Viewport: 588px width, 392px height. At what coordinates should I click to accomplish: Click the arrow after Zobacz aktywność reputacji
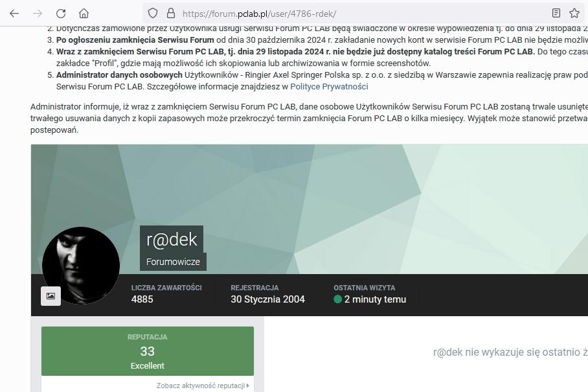coord(248,386)
